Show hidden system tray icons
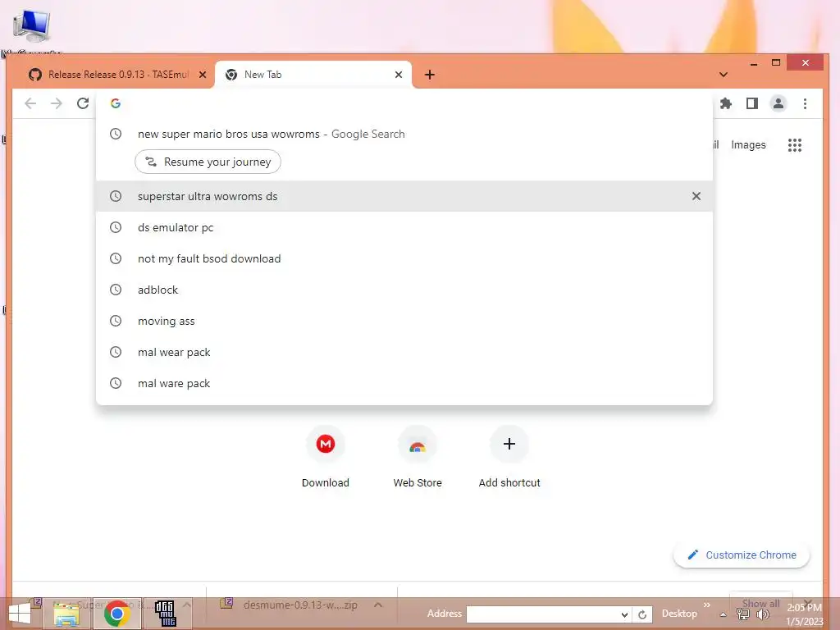Screen dimensions: 840x630 coord(724,614)
